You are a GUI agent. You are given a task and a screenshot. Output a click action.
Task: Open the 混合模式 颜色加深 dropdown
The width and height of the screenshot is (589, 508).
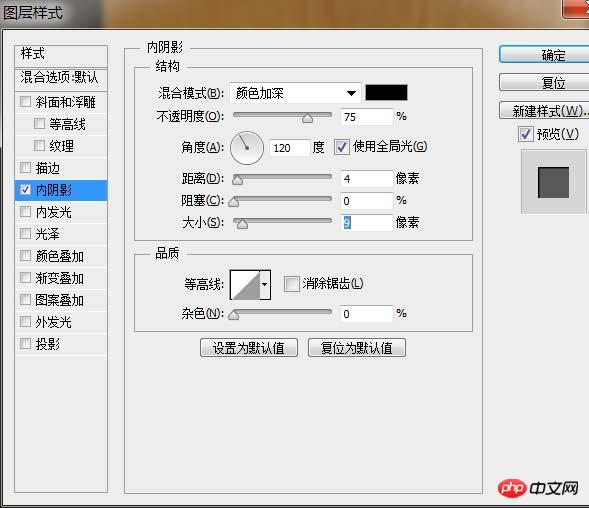coord(295,93)
